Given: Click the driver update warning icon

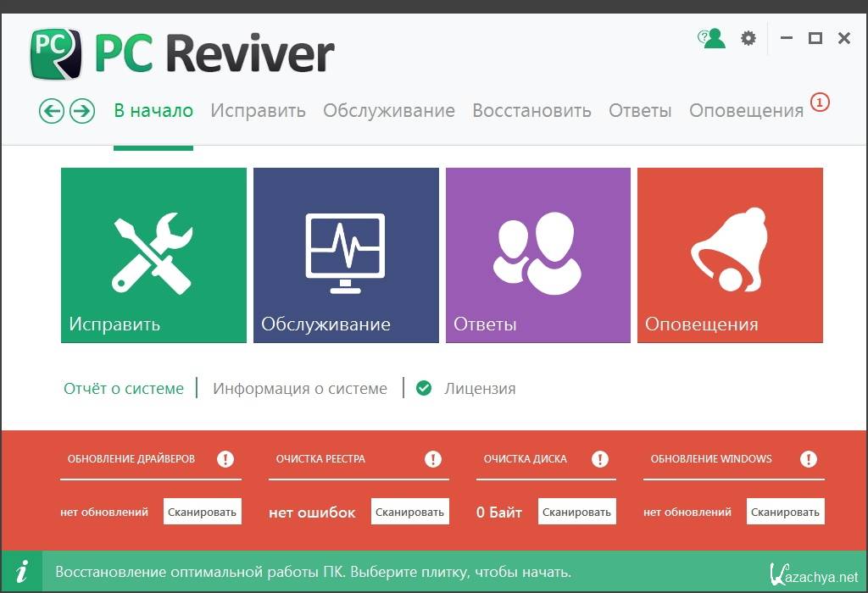Looking at the screenshot, I should coord(225,459).
